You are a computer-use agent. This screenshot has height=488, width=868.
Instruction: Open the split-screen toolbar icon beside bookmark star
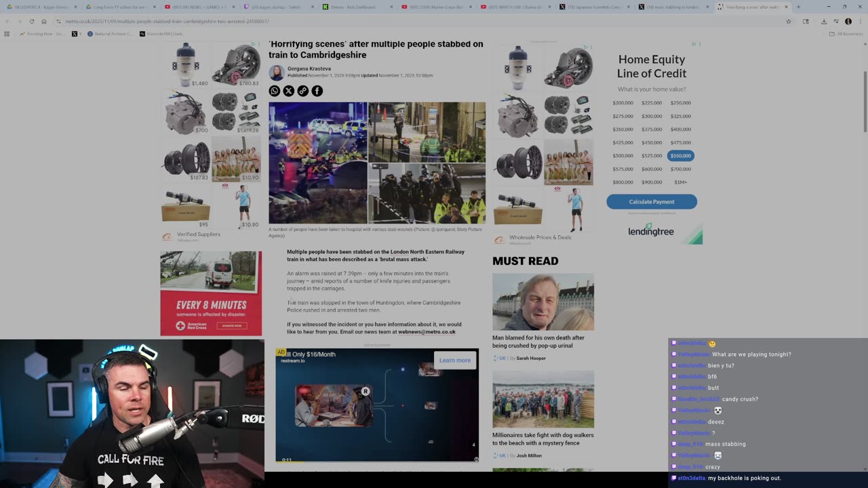[806, 21]
